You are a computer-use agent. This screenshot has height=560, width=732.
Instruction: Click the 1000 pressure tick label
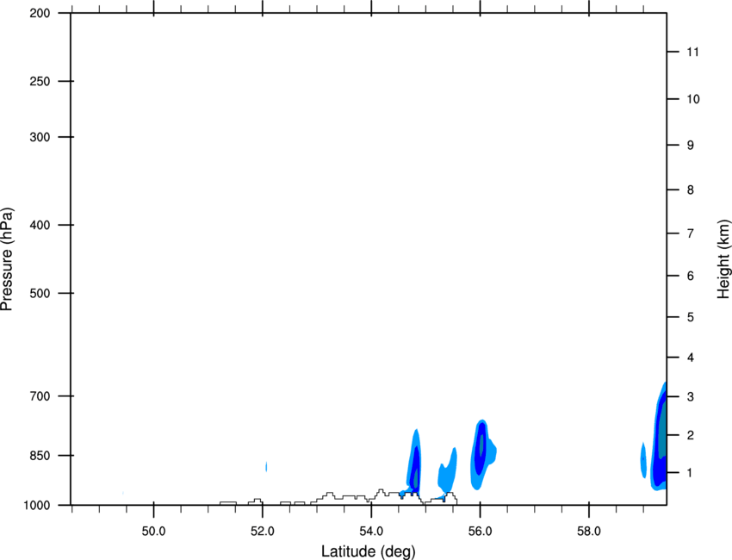(x=36, y=505)
